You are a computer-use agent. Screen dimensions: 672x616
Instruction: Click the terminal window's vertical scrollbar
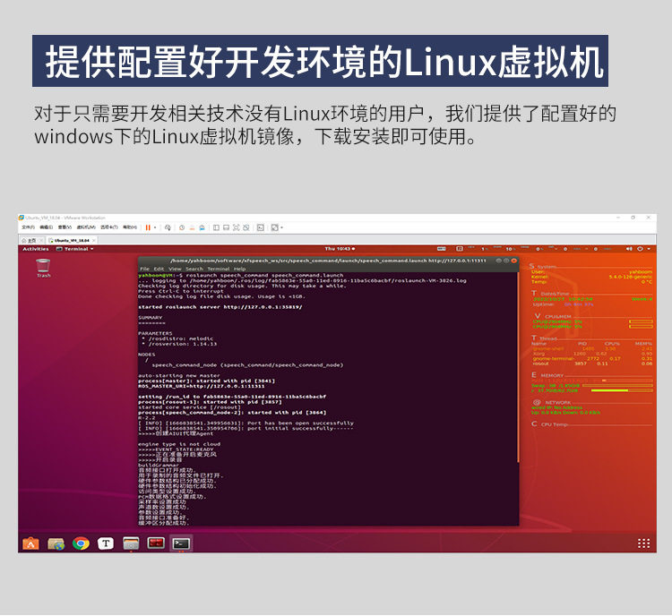click(x=518, y=367)
